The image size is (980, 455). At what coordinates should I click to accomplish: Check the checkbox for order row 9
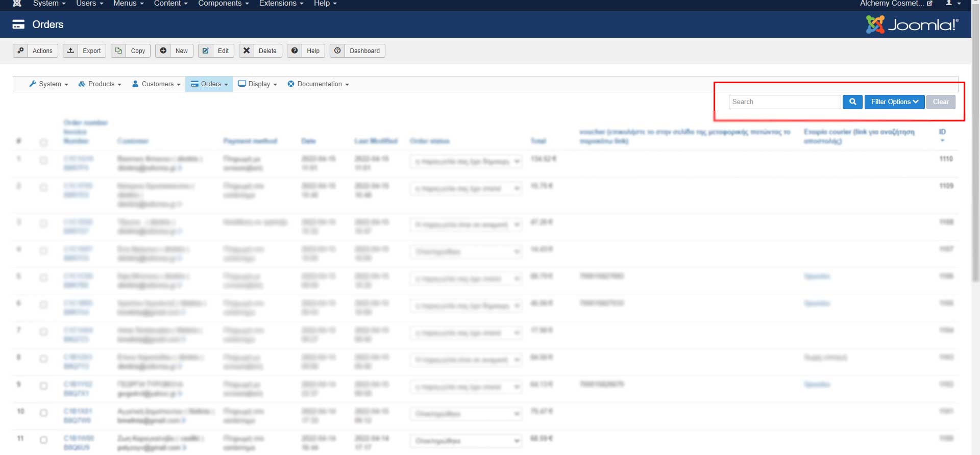pyautogui.click(x=43, y=386)
